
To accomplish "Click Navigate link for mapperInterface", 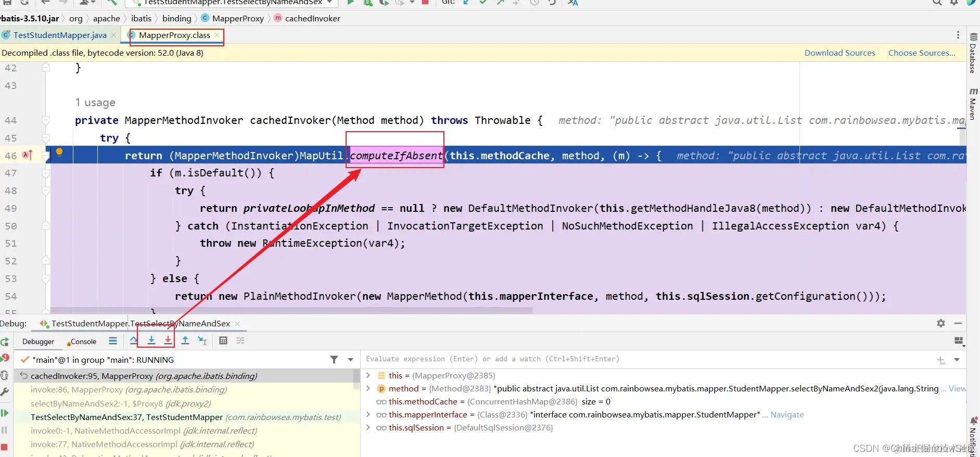I will (x=787, y=414).
